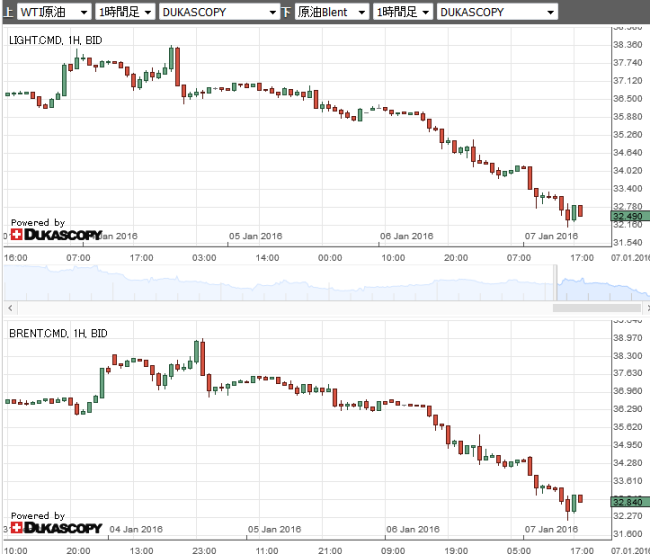Click the BRENT.CMD, 1H, BID chart title
Image resolution: width=650 pixels, height=554 pixels.
(x=58, y=332)
